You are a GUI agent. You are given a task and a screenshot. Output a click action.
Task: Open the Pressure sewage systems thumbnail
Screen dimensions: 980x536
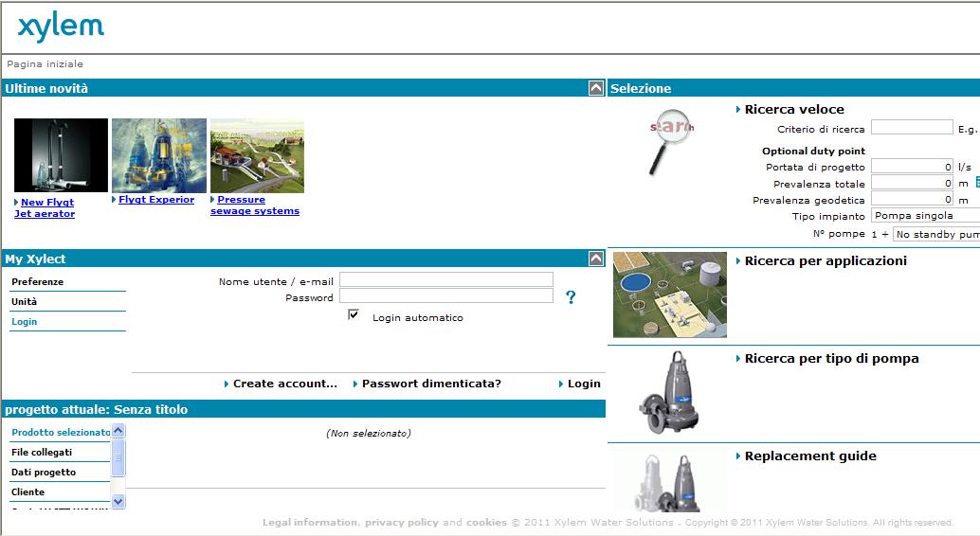pyautogui.click(x=257, y=155)
